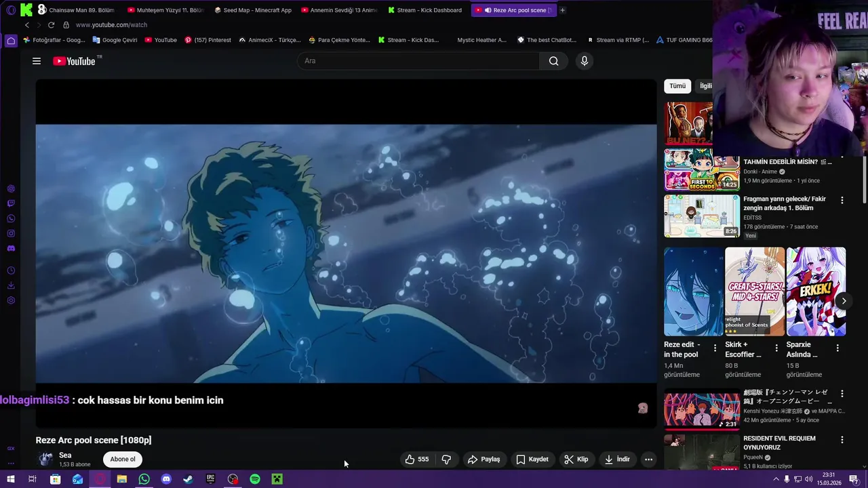Viewport: 868px width, 488px height.
Task: Subscribe via Abone ol button
Action: point(123,460)
